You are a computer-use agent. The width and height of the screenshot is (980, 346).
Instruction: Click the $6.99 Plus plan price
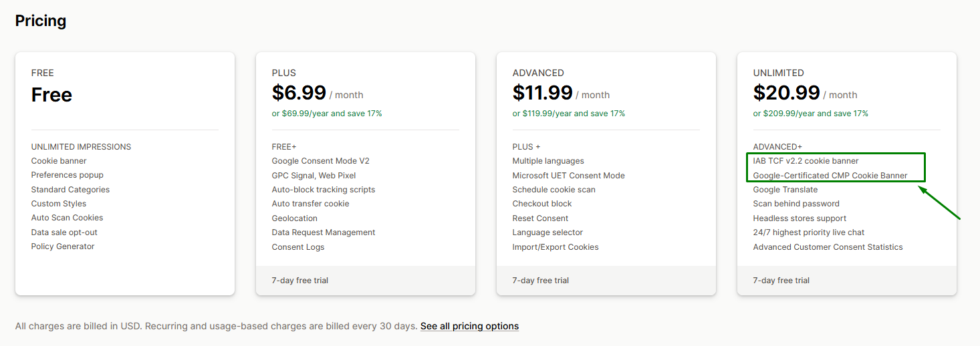click(x=299, y=93)
